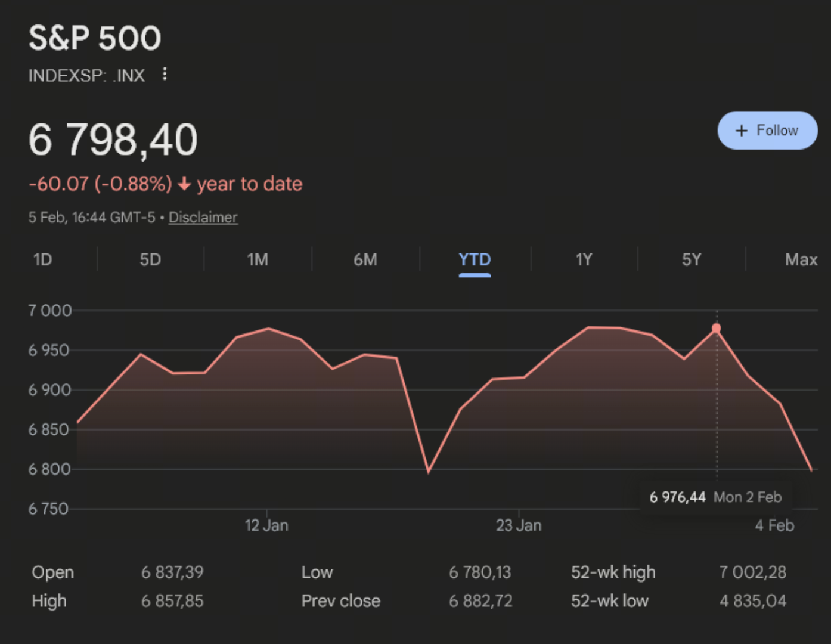The image size is (831, 644).
Task: Click the current price 6 798,40
Action: click(x=113, y=139)
